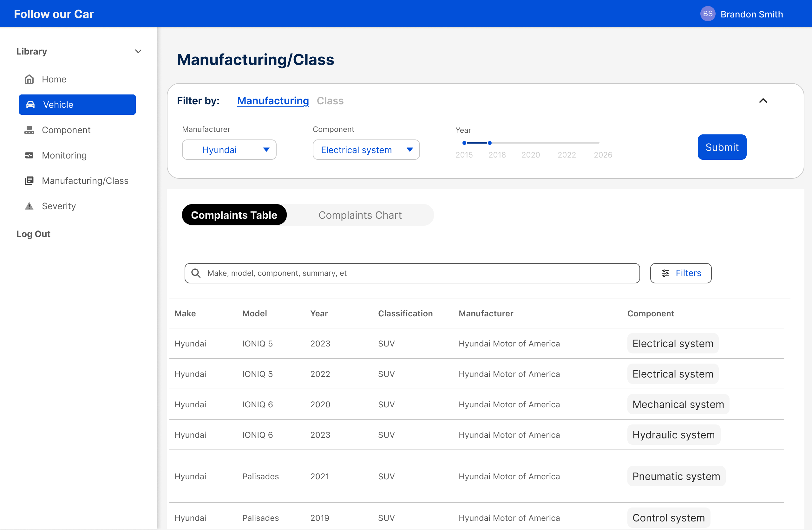The width and height of the screenshot is (812, 530).
Task: Click year 2022 in the IONIQ 5 row
Action: pos(320,374)
